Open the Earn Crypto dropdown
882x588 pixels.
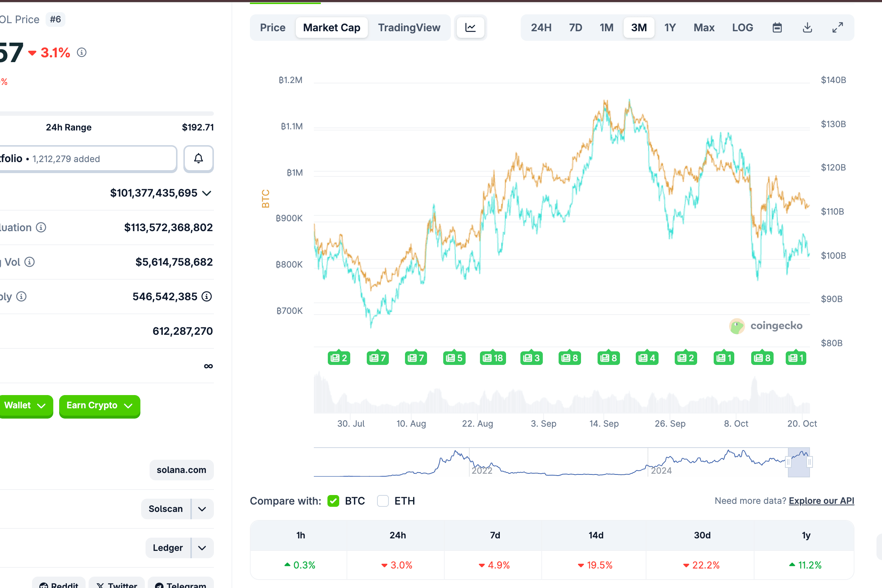(99, 405)
